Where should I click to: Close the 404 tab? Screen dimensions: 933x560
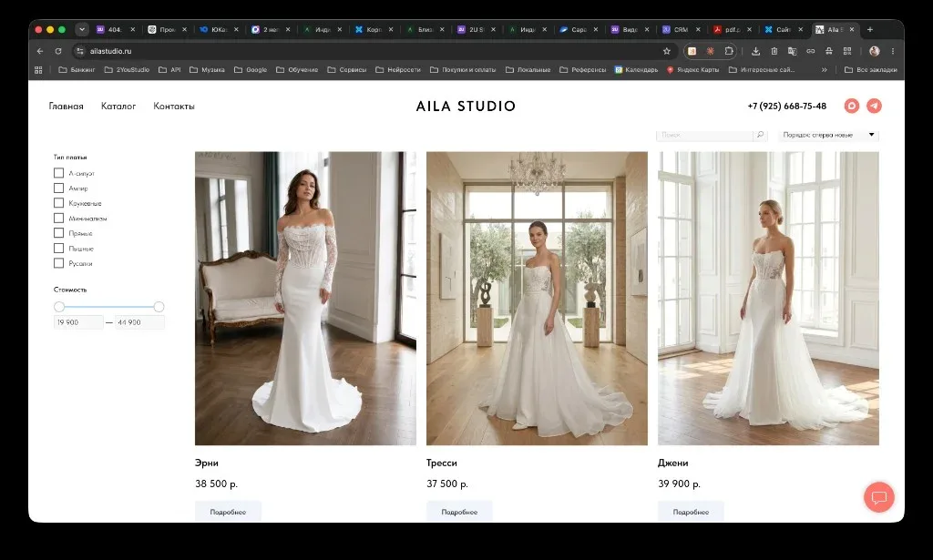click(133, 29)
